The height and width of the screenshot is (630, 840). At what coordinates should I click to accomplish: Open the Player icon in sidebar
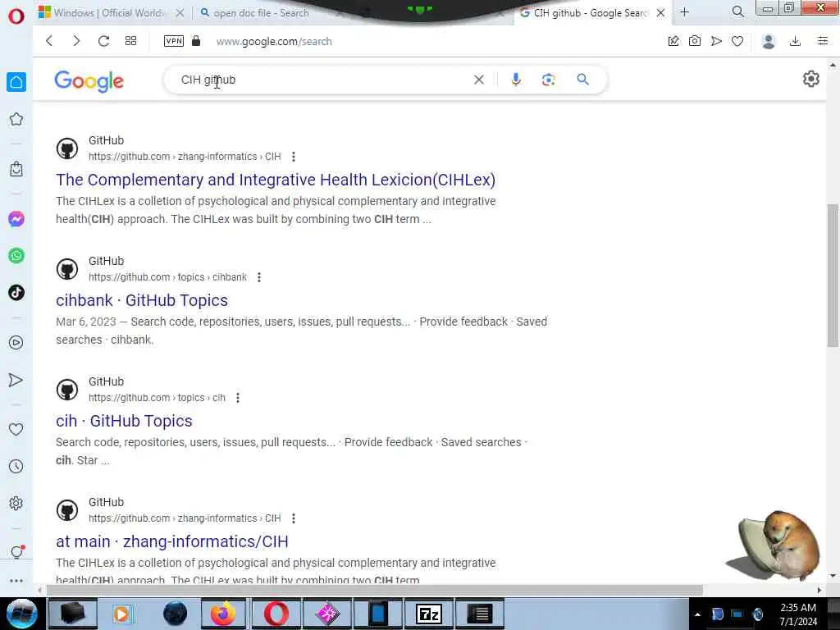pyautogui.click(x=16, y=343)
